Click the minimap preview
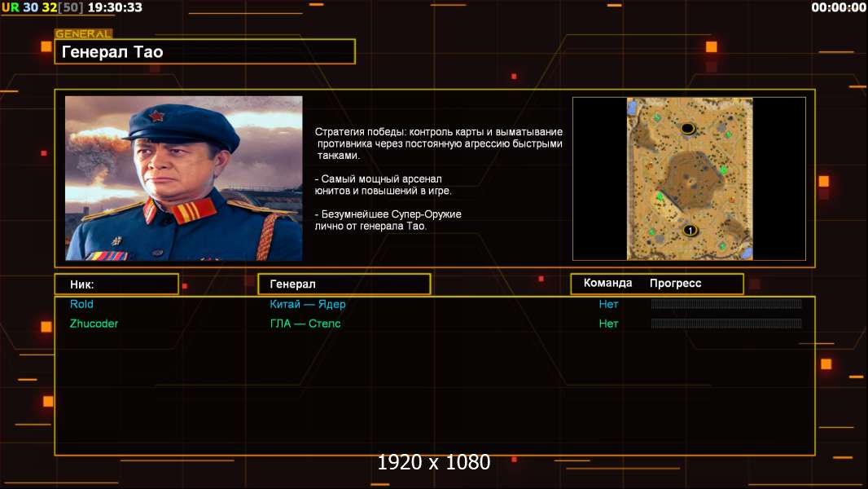Screen dimensions: 868x489 point(689,178)
